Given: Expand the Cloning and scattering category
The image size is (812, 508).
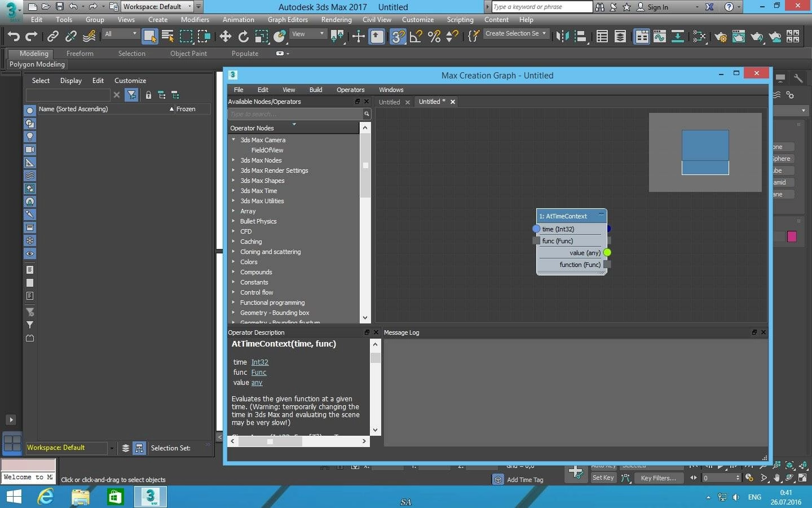Looking at the screenshot, I should click(x=233, y=252).
